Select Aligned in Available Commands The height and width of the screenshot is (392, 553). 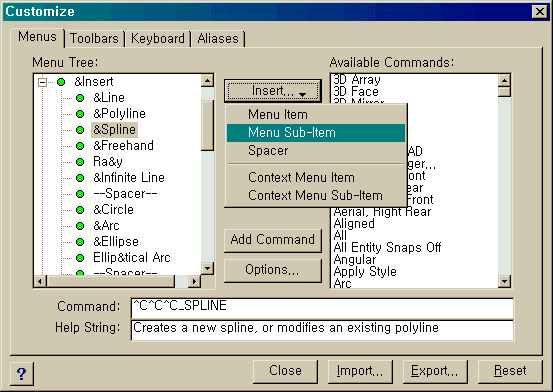pyautogui.click(x=354, y=224)
